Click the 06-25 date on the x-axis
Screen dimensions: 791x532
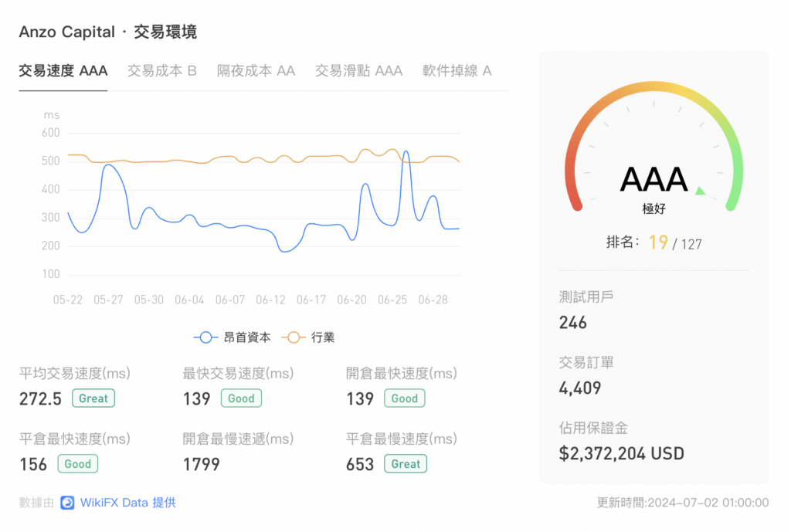392,300
